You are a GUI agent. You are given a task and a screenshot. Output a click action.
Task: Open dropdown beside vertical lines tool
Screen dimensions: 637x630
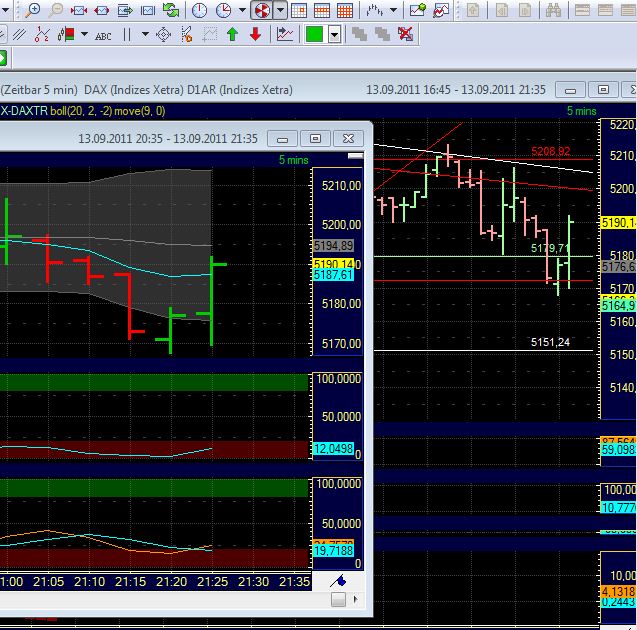tap(145, 35)
